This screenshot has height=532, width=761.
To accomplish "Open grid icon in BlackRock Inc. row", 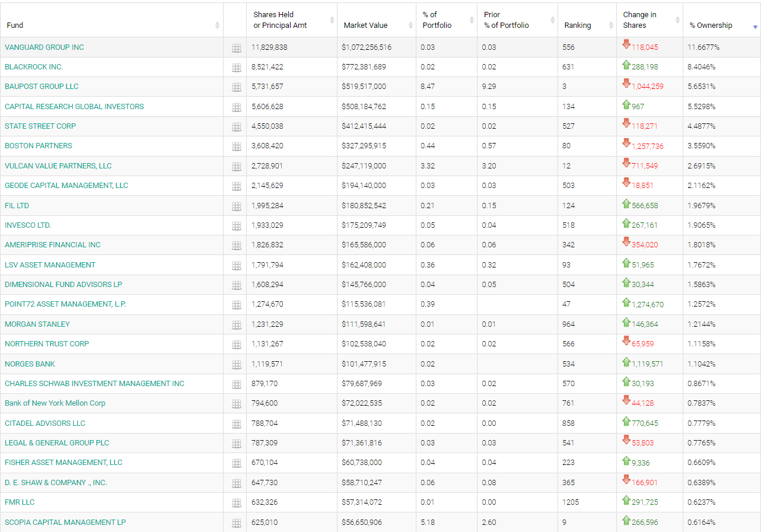I will click(x=236, y=68).
